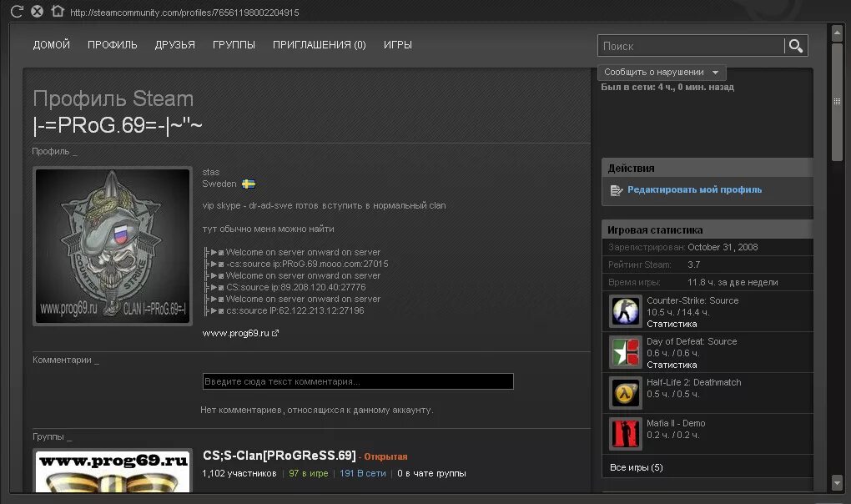This screenshot has height=504, width=851.
Task: Click external link icon beside www.prog69.ru
Action: [275, 333]
